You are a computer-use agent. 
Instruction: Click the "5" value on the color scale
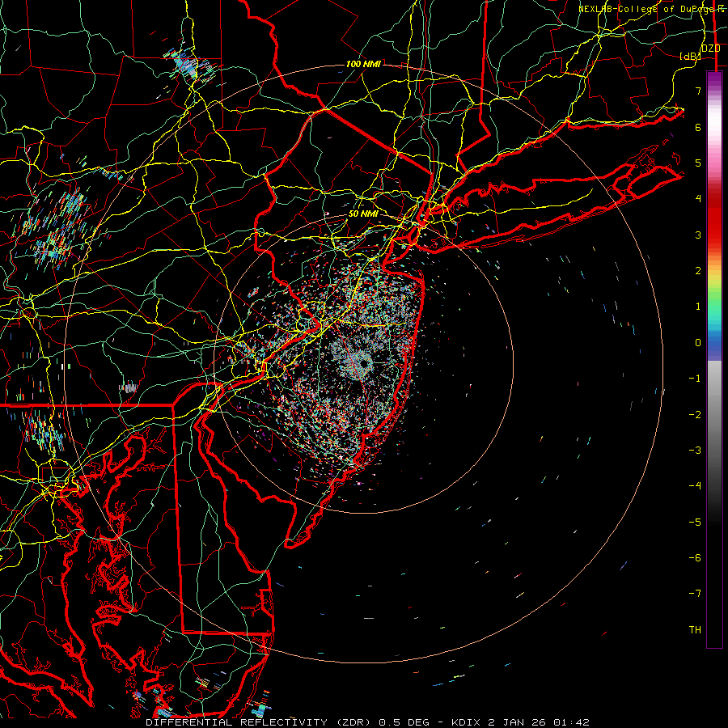coord(698,163)
